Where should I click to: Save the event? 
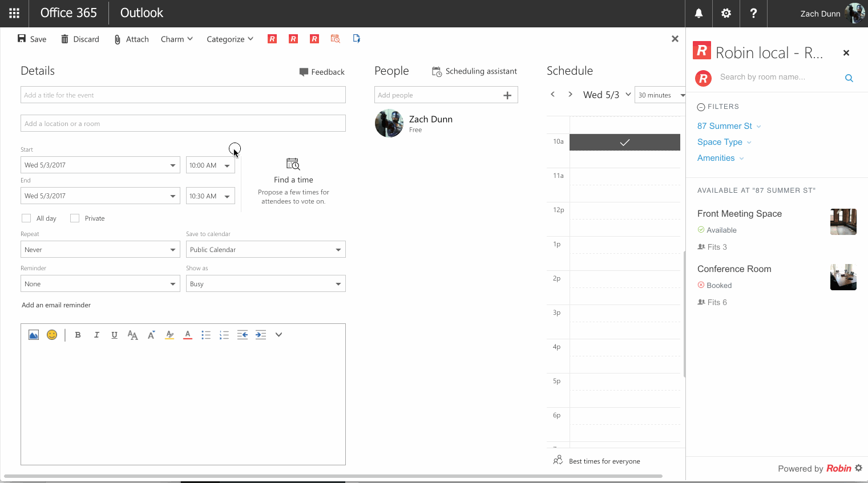(32, 39)
